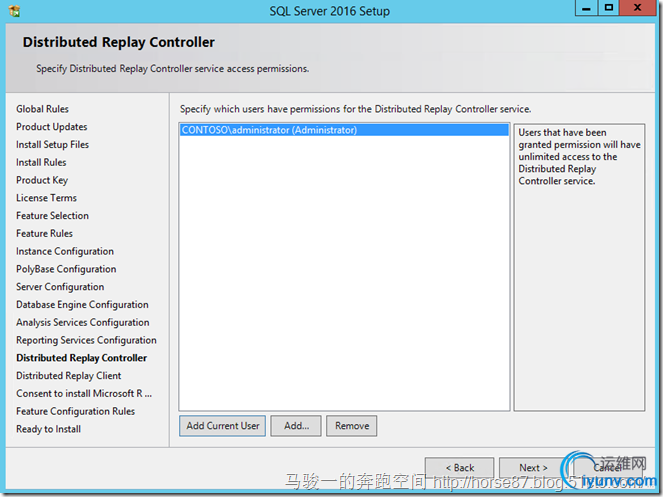Minimize the SQL Server Setup window

[586, 8]
